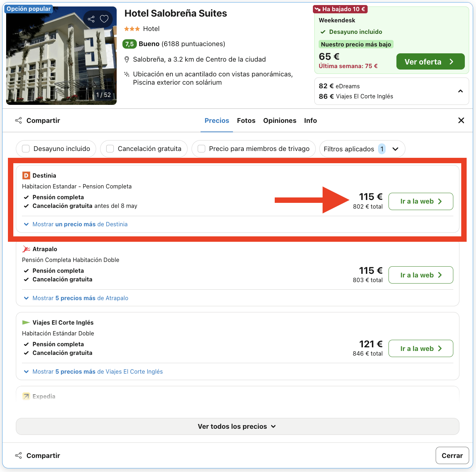Click the Ver oferta button
476x472 pixels.
pyautogui.click(x=430, y=62)
